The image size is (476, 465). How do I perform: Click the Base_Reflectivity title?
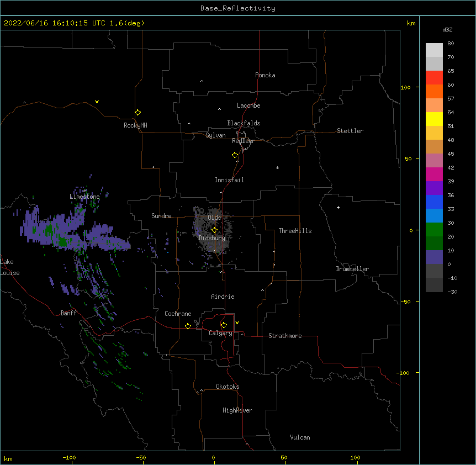[238, 8]
